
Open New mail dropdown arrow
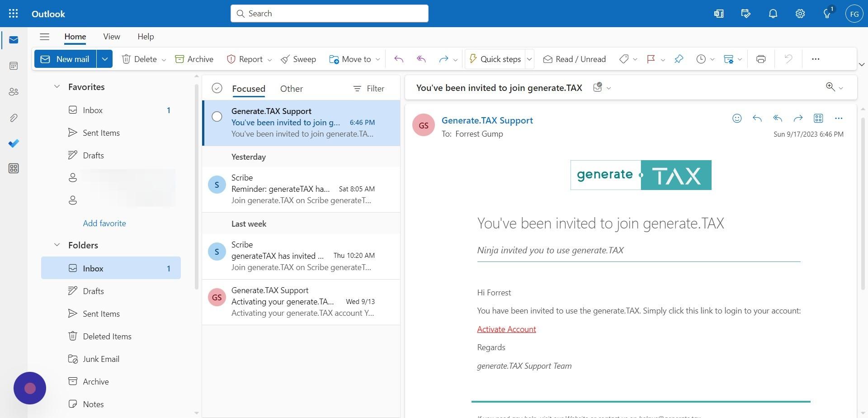click(x=104, y=59)
